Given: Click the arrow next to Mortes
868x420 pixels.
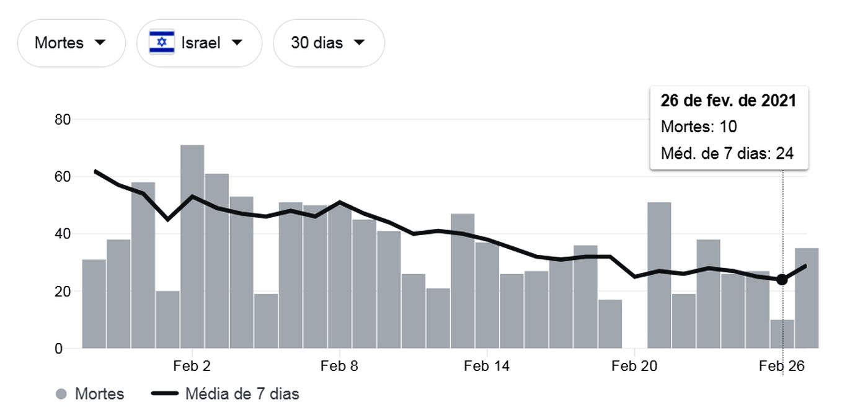Looking at the screenshot, I should pyautogui.click(x=99, y=43).
